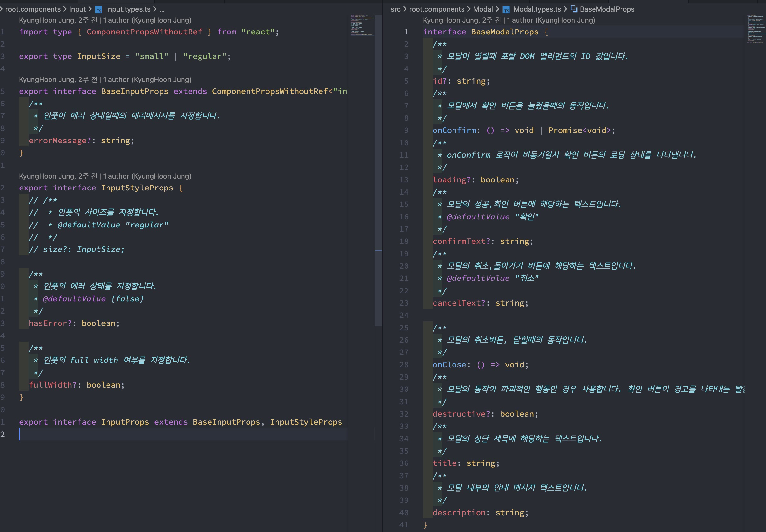This screenshot has width=766, height=532.
Task: Place cursor on the onConfirm property name
Action: pos(454,130)
